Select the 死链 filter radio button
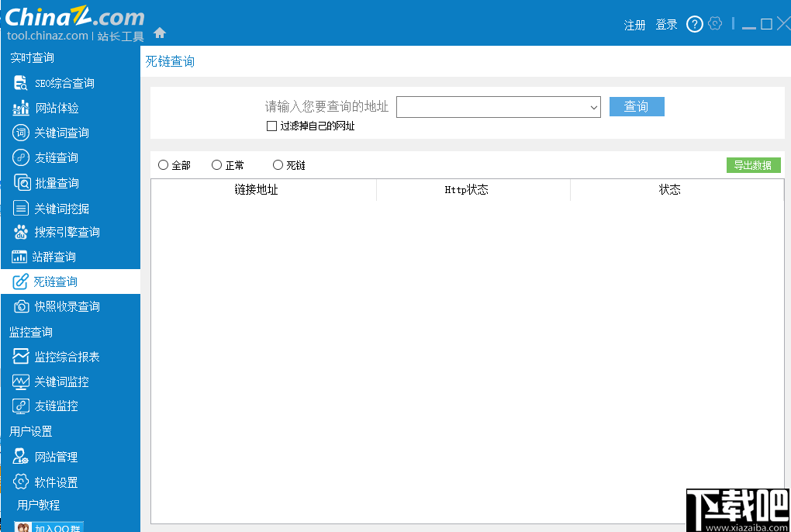This screenshot has width=791, height=532. [278, 164]
